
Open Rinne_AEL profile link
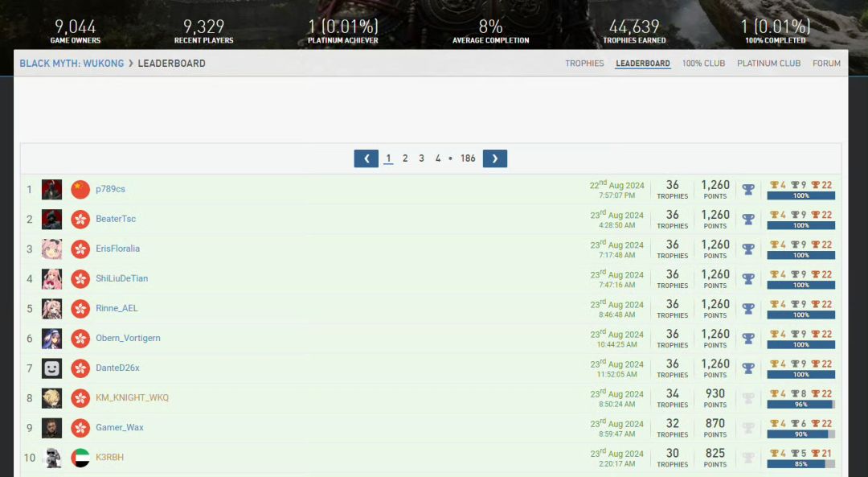coord(117,309)
